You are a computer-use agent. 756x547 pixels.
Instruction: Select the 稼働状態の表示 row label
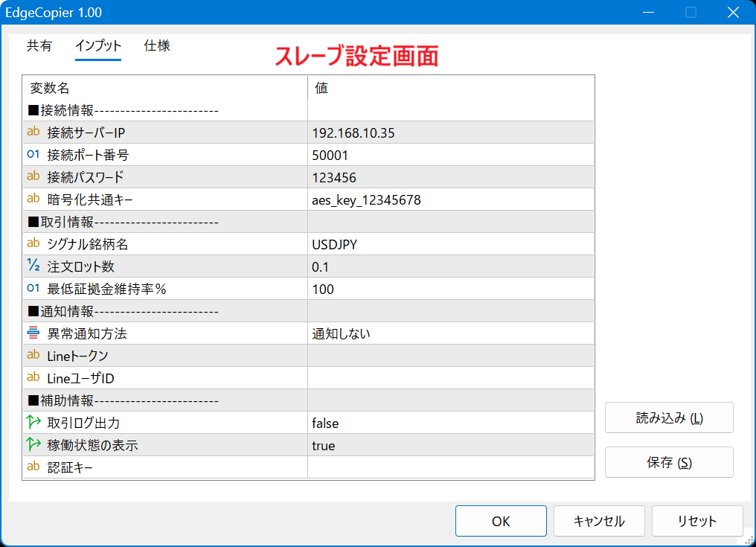[x=92, y=445]
